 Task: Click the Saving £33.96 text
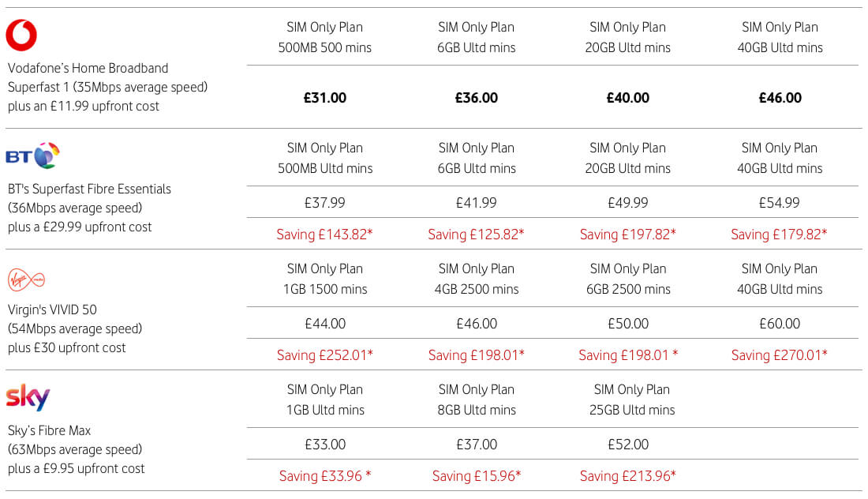point(324,476)
